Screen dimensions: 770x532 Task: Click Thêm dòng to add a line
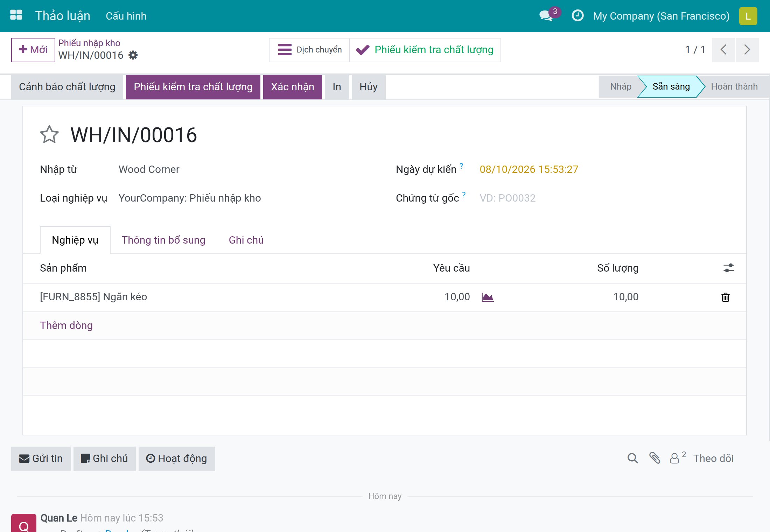[66, 325]
